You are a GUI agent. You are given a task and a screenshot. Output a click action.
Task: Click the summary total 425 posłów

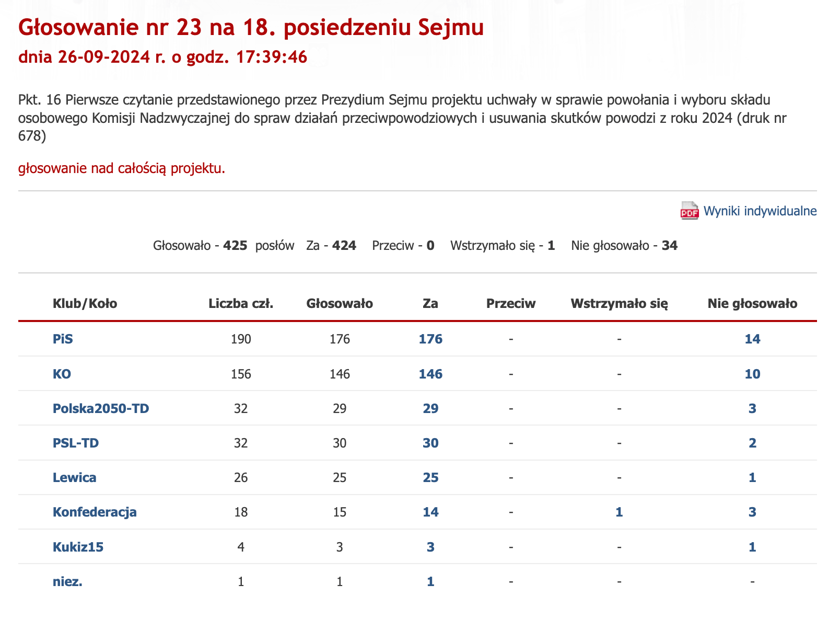[224, 245]
